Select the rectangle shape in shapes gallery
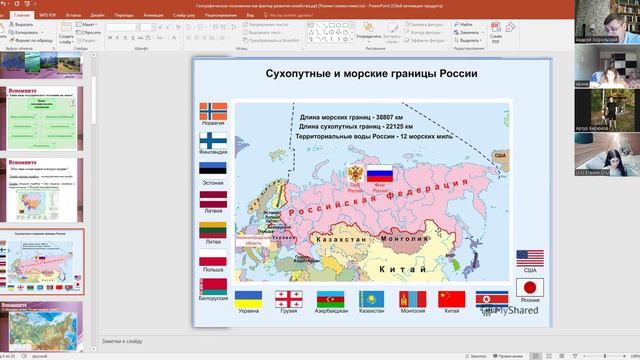Screen dimensions: 640x360 point(332,25)
